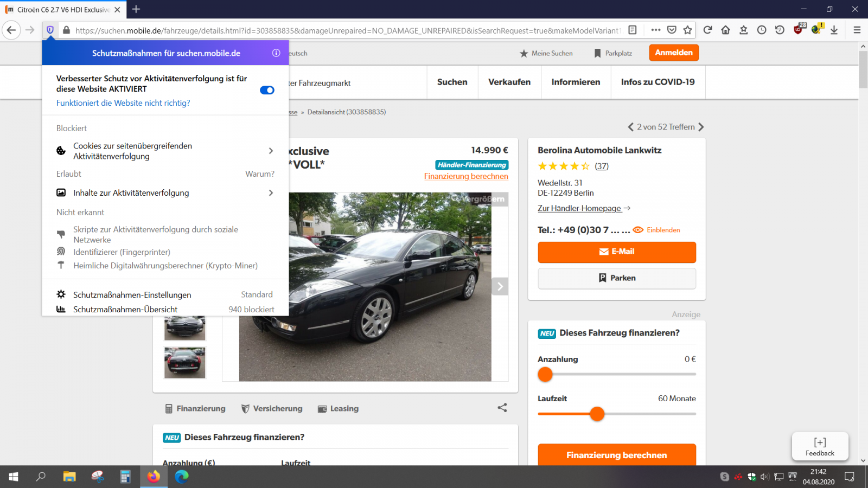Image resolution: width=868 pixels, height=488 pixels.
Task: Click the Händler-Finanzierung badge
Action: (x=472, y=165)
